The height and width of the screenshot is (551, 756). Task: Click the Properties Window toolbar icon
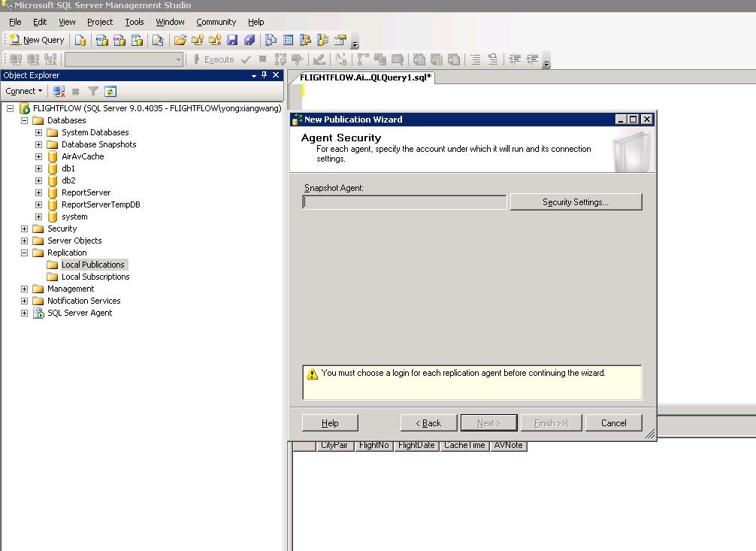(x=340, y=40)
